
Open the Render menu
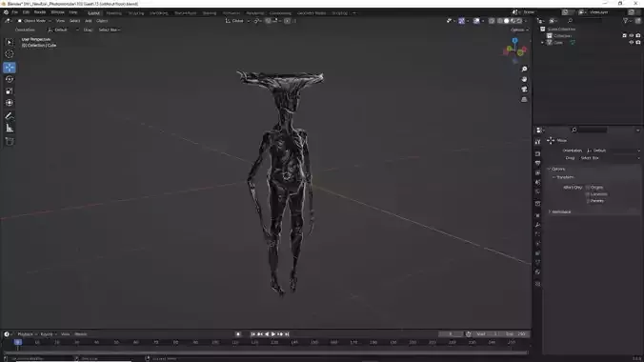click(x=40, y=12)
